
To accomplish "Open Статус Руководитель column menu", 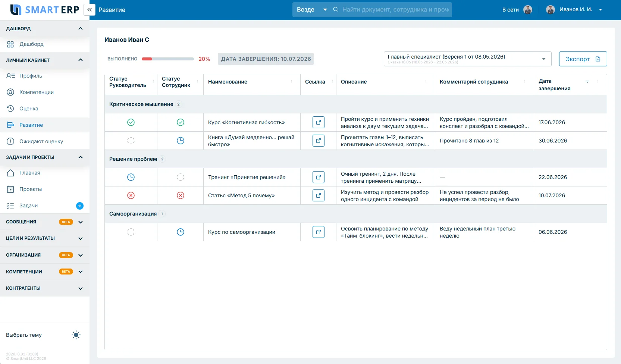I will point(154,82).
